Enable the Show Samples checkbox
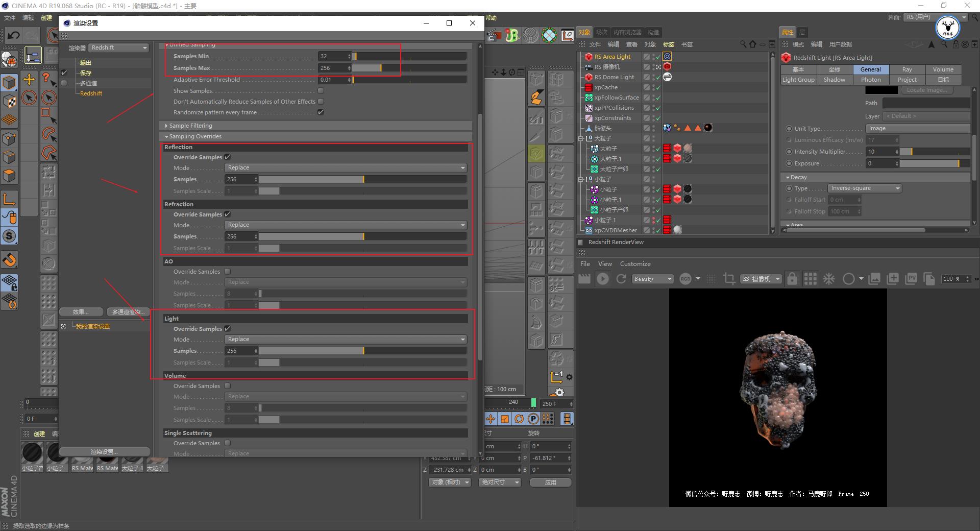This screenshot has height=531, width=980. pyautogui.click(x=320, y=90)
